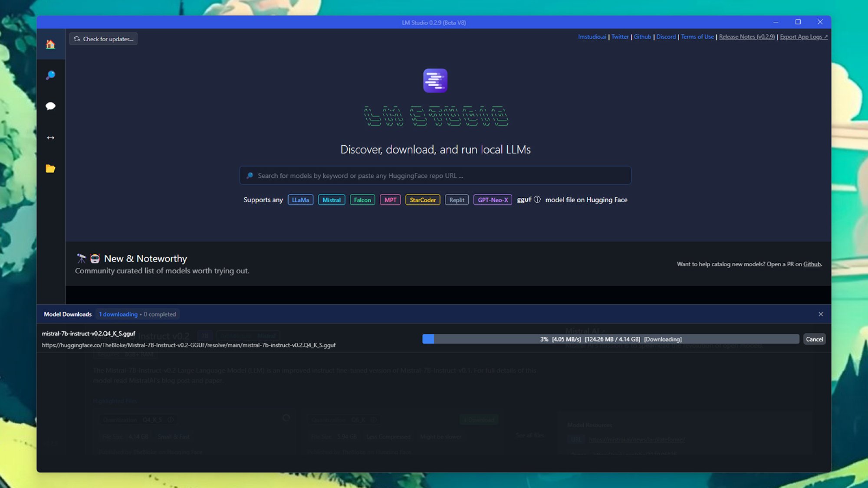The width and height of the screenshot is (868, 488).
Task: Click the StarCoder architecture tag
Action: coord(423,200)
